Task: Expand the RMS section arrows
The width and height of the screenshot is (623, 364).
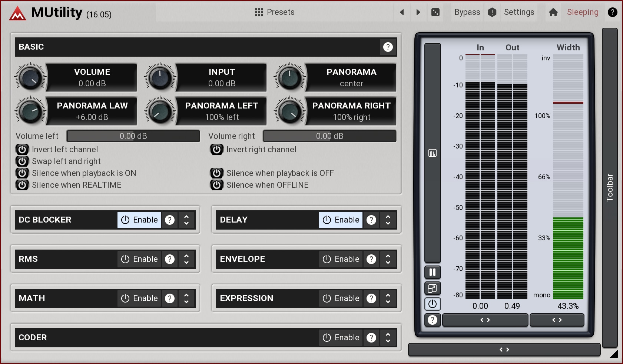Action: point(186,259)
